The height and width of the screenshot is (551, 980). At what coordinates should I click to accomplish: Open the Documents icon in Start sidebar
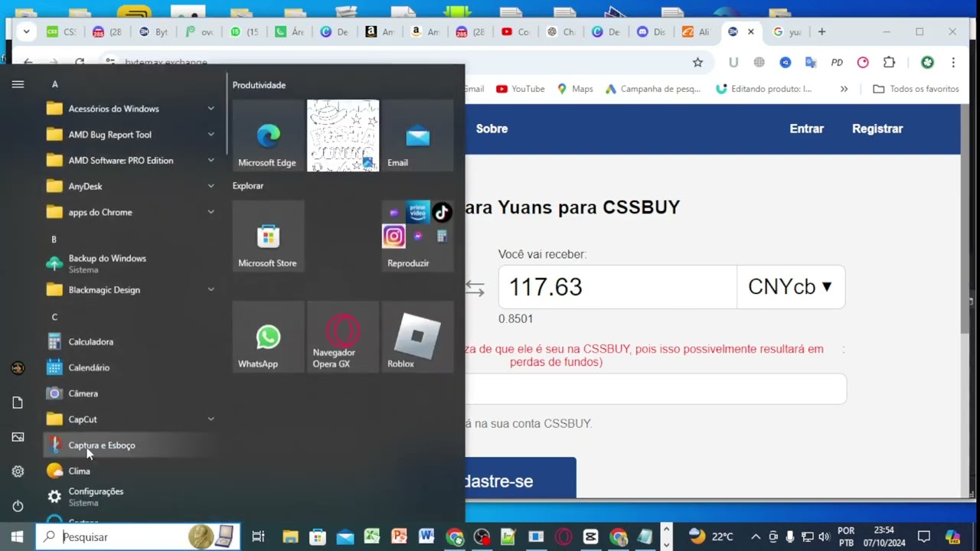point(18,403)
